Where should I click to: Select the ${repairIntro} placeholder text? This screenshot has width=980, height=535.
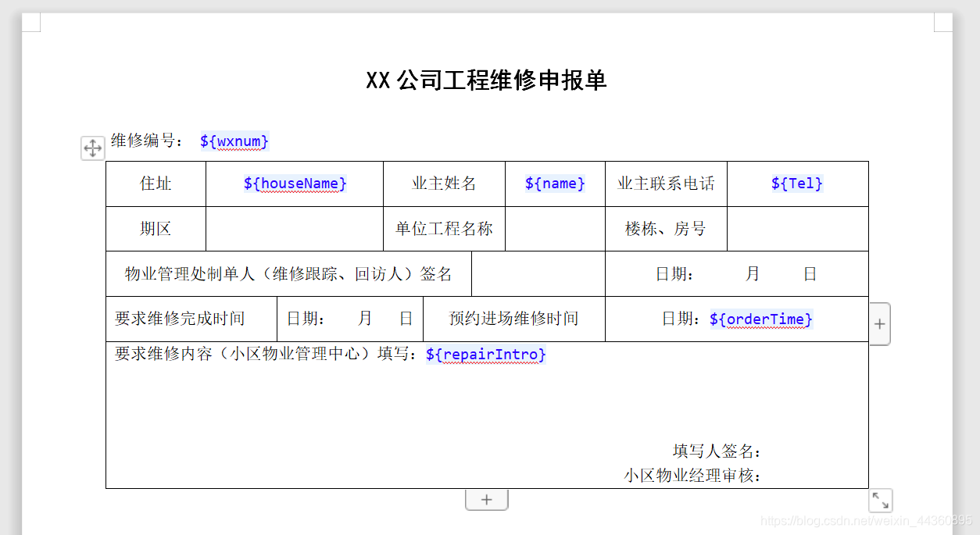tap(485, 355)
